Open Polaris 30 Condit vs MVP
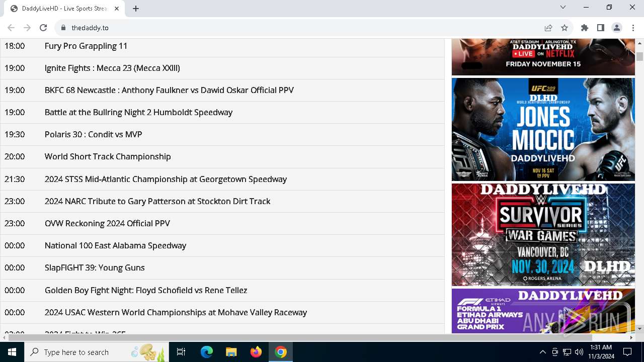Image resolution: width=644 pixels, height=362 pixels. [x=93, y=134]
